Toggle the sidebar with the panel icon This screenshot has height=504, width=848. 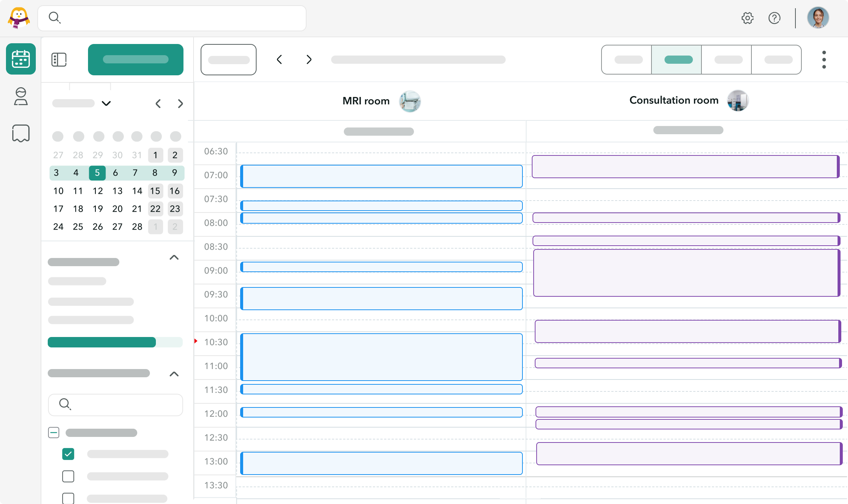point(59,59)
